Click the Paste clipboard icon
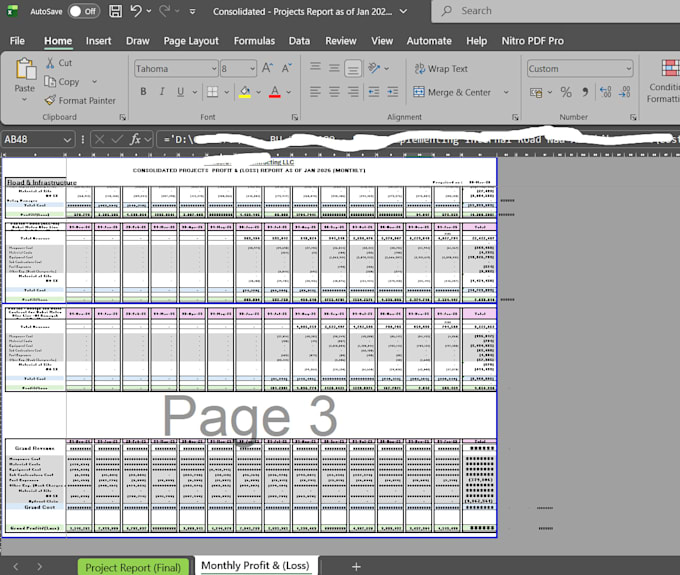The height and width of the screenshot is (575, 680). pyautogui.click(x=25, y=69)
